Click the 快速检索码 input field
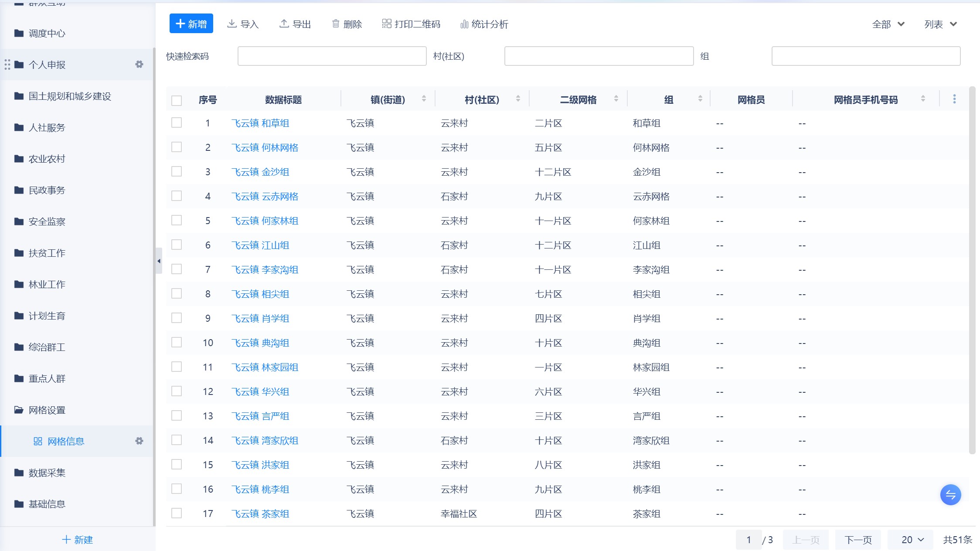The image size is (980, 551). (332, 56)
